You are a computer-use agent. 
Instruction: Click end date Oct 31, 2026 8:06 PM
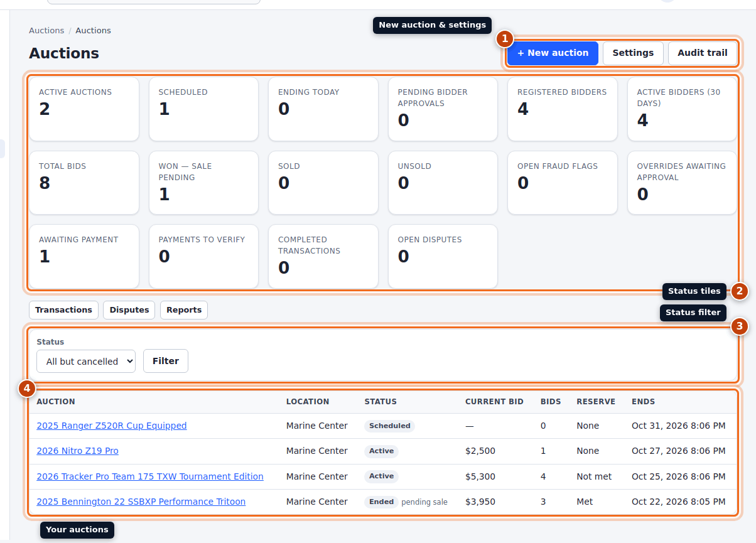click(678, 426)
